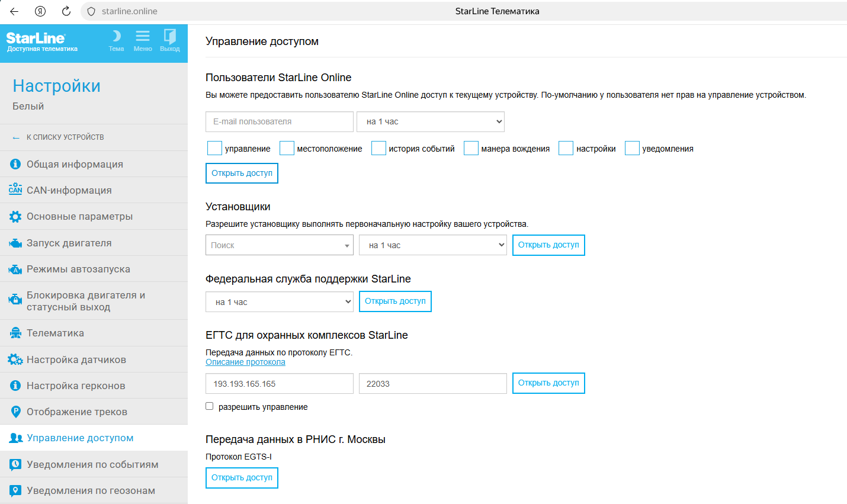Open the Установщики search combo box
The image size is (847, 504).
[x=279, y=245]
